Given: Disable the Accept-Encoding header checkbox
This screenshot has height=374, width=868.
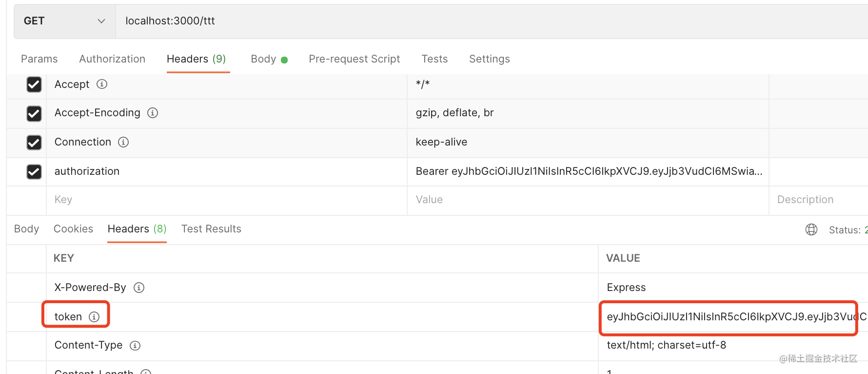Looking at the screenshot, I should point(34,114).
